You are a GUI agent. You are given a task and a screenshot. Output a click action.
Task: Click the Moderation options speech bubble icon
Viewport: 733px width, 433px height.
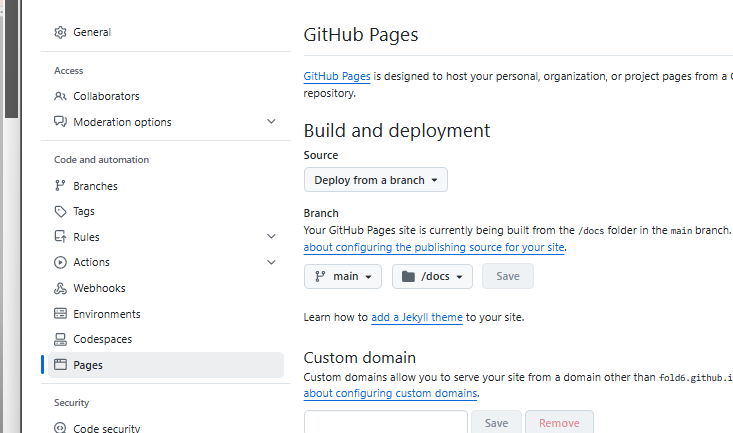pyautogui.click(x=60, y=122)
